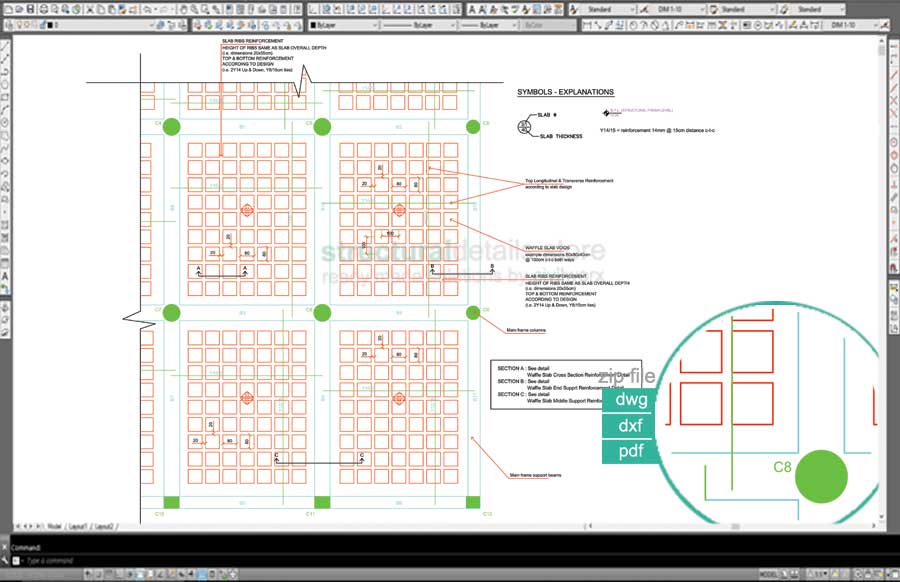Switch to the Layout1 tab
This screenshot has height=582, width=900.
pos(78,525)
